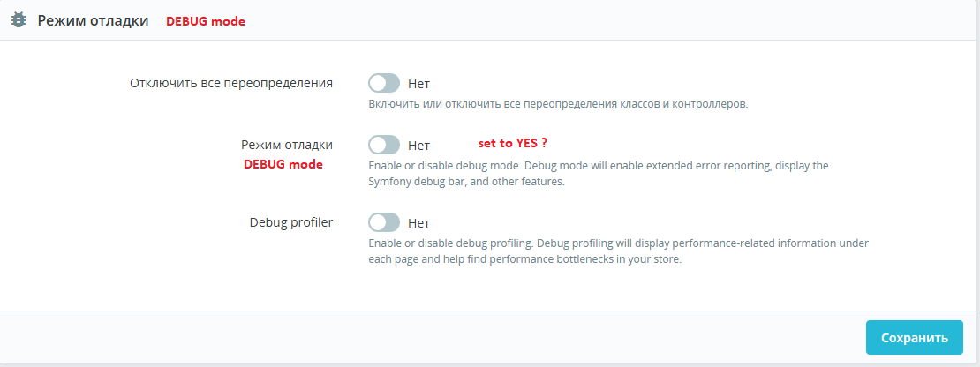This screenshot has width=980, height=367.
Task: Click the Debug profiler field label
Action: click(291, 222)
